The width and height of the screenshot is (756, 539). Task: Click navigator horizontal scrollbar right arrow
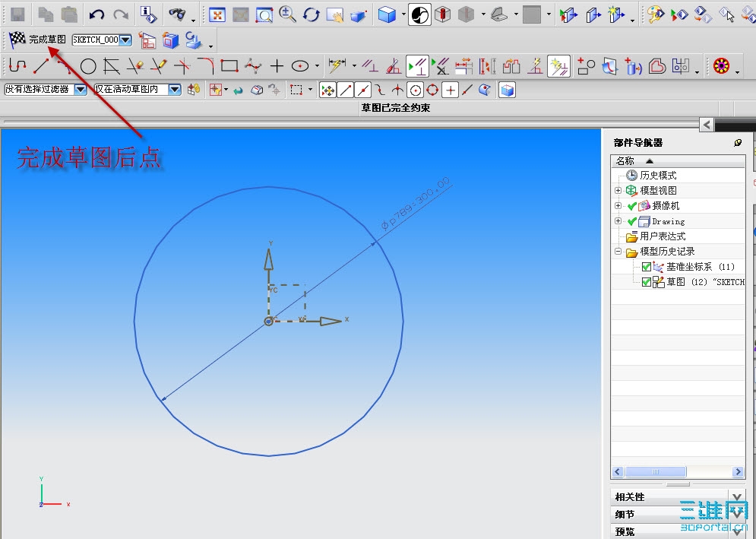click(x=738, y=472)
